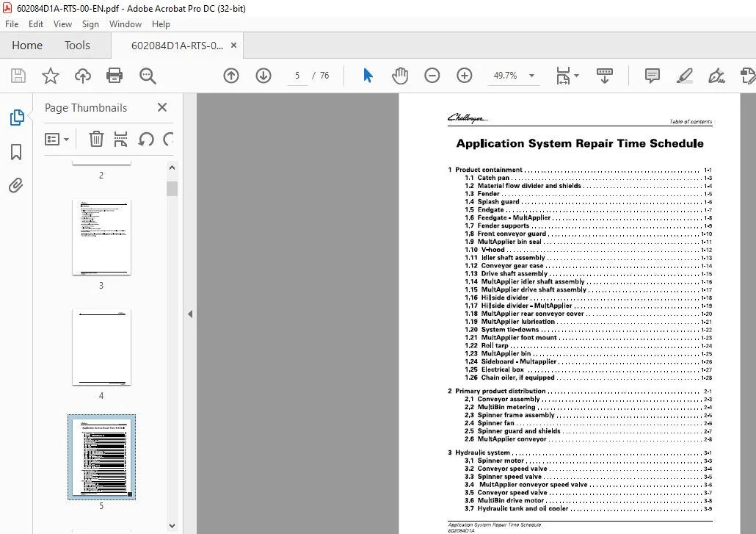Open the Window menu
Viewport: 756px width, 534px height.
coord(126,24)
